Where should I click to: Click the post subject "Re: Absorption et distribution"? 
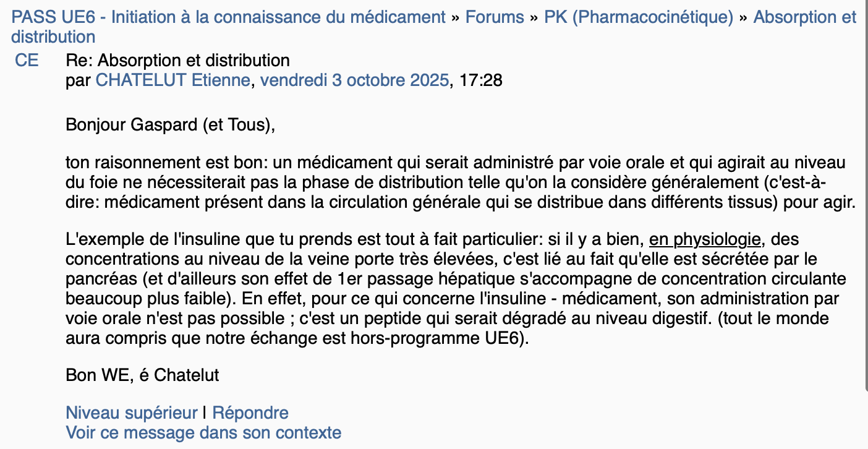(x=177, y=61)
